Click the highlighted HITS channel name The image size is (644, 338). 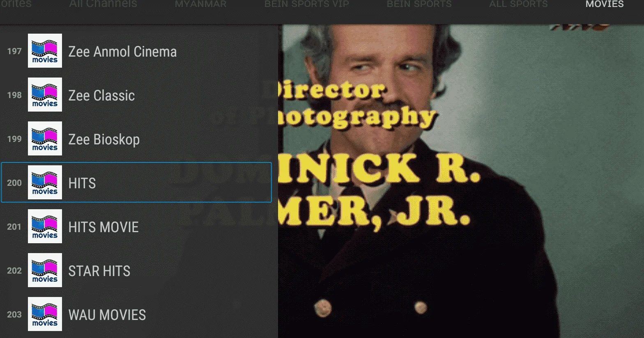[82, 183]
